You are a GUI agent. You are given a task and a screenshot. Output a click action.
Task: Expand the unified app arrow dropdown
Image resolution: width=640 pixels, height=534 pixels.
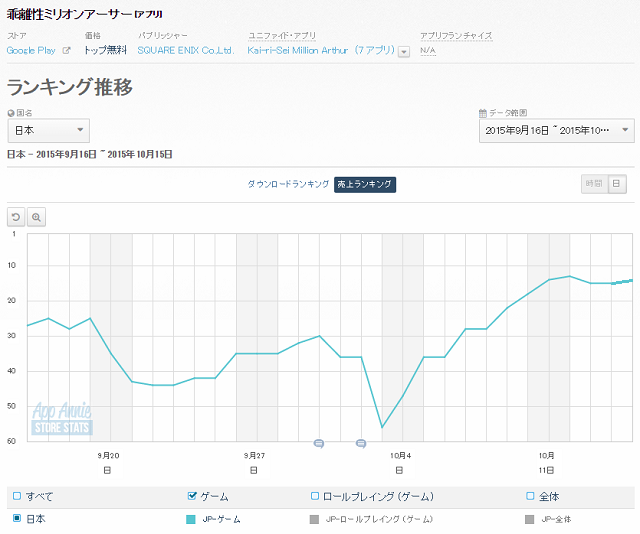(404, 52)
